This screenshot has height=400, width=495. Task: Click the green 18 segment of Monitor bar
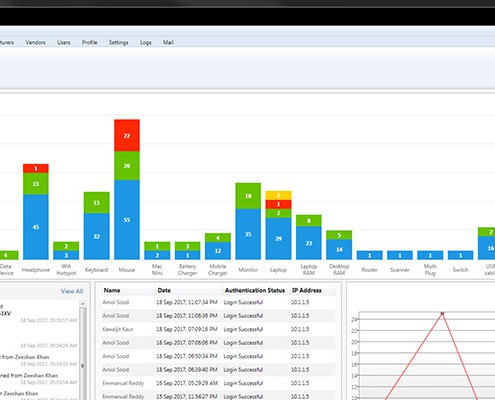point(248,196)
